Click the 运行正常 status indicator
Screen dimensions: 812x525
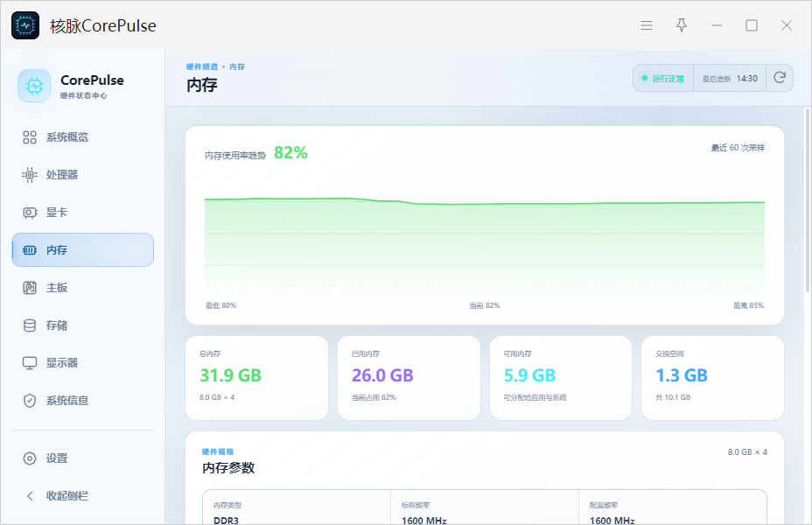pos(663,78)
